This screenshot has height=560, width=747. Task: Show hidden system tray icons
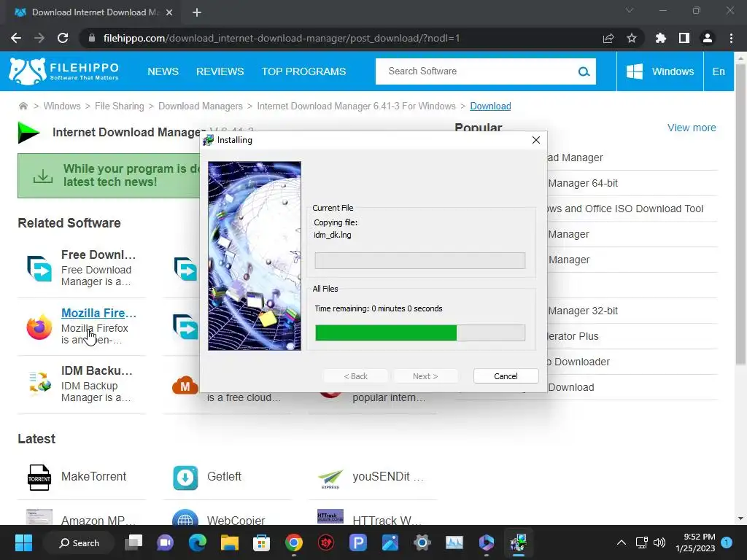pos(622,542)
